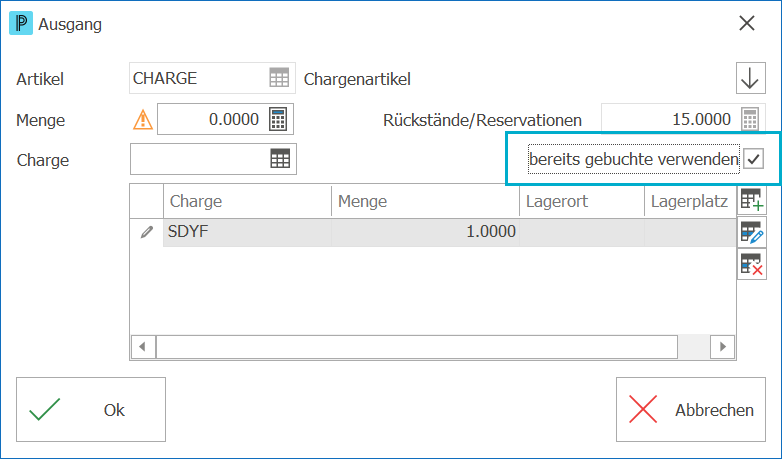Viewport: 782px width, 459px height.
Task: Click the Ausgang application logo icon
Action: 21,24
